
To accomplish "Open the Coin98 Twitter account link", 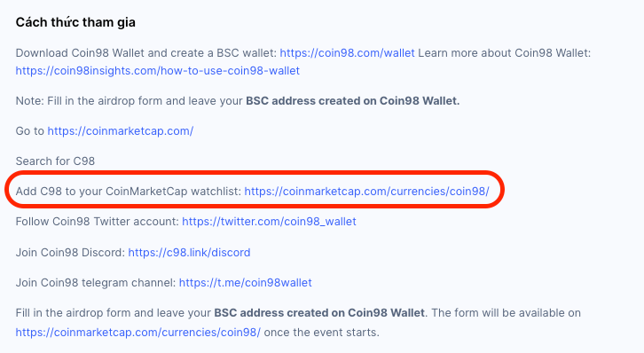I will point(269,222).
